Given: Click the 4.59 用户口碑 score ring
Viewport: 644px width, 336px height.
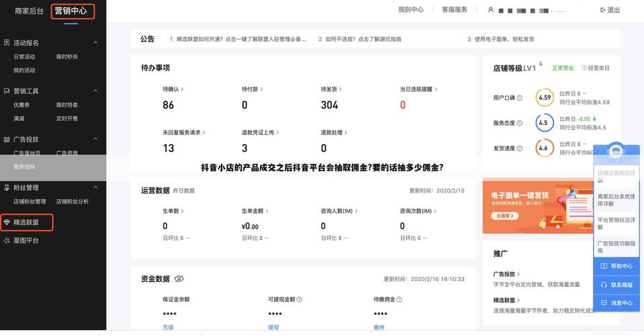Looking at the screenshot, I should (x=545, y=97).
